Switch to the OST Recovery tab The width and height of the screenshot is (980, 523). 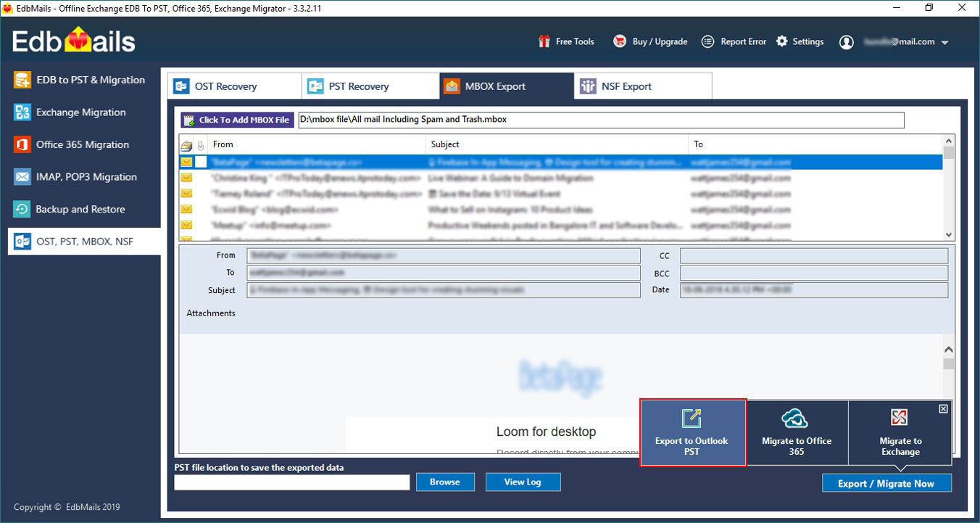pyautogui.click(x=234, y=86)
